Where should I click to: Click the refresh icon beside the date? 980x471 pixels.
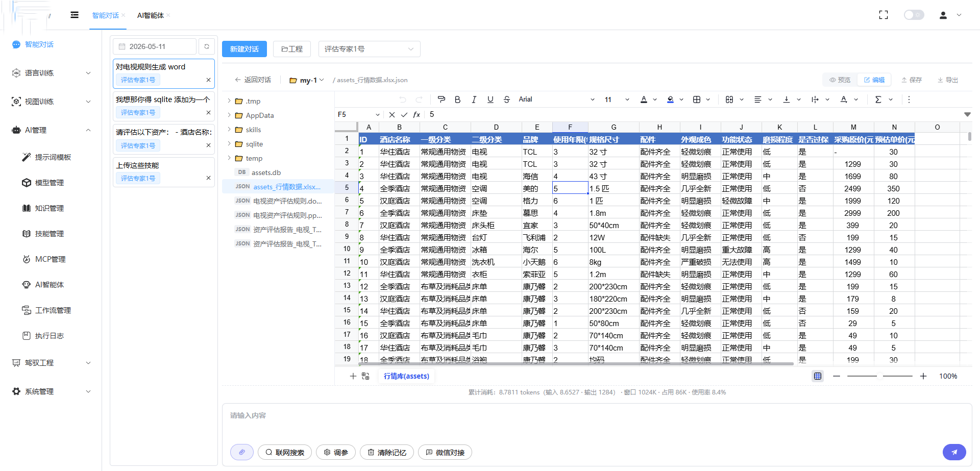click(x=207, y=46)
